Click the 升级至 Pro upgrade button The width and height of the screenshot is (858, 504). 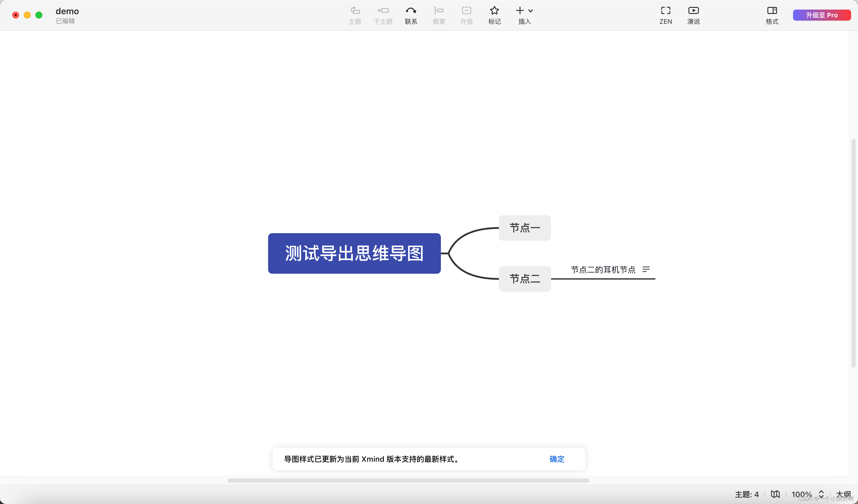tap(821, 15)
